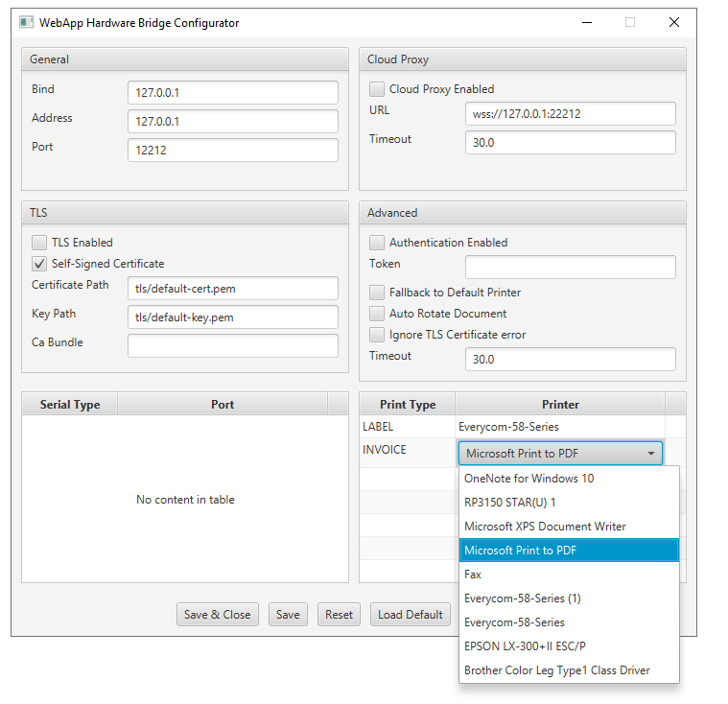The image size is (728, 704).
Task: Enable the Cloud Proxy Enabled checkbox
Action: 377,88
